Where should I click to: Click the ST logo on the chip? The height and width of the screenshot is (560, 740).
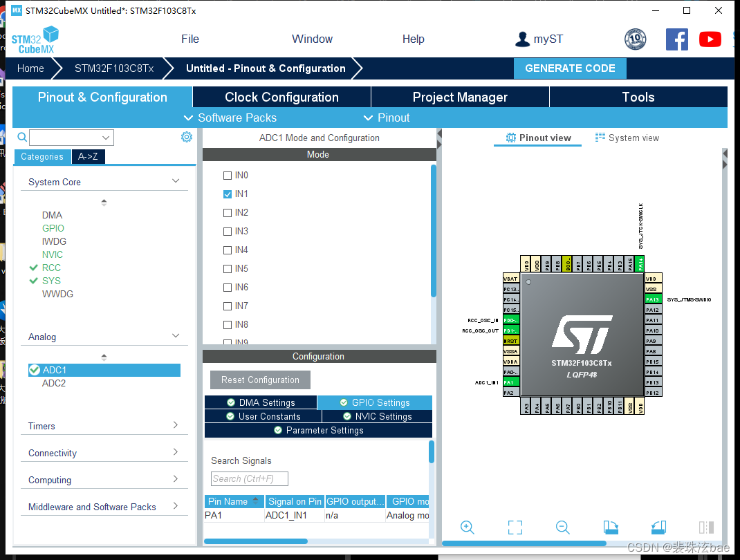[x=582, y=334]
